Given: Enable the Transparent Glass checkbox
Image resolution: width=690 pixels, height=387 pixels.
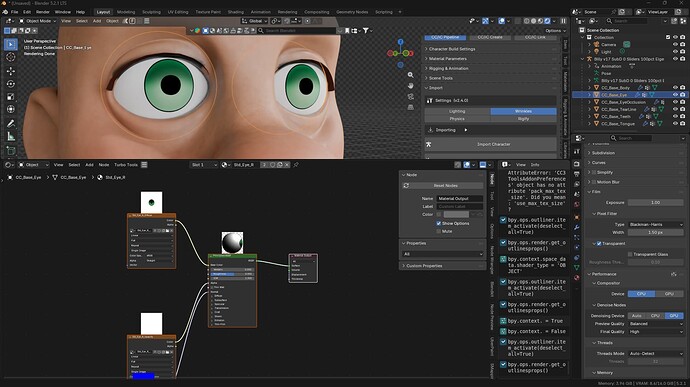Looking at the screenshot, I should pyautogui.click(x=630, y=254).
